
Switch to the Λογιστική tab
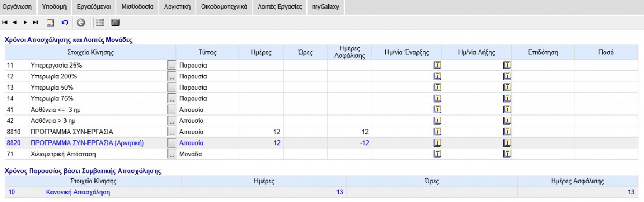point(177,6)
